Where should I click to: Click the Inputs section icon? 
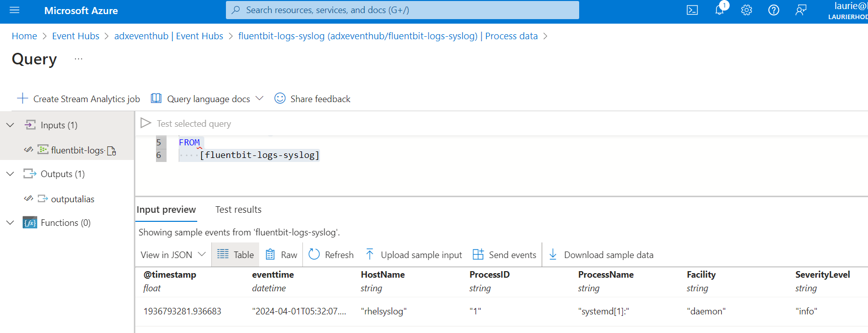click(x=30, y=125)
